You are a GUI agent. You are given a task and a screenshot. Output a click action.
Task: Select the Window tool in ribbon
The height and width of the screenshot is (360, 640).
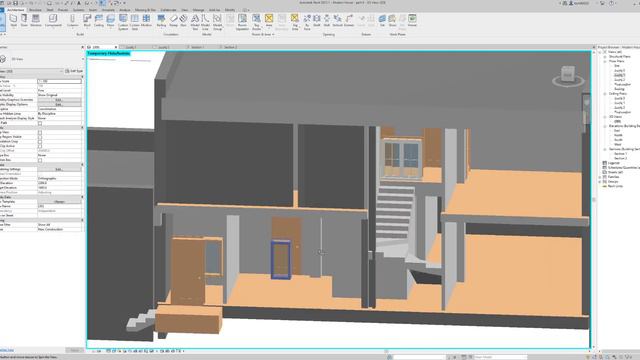click(x=36, y=20)
